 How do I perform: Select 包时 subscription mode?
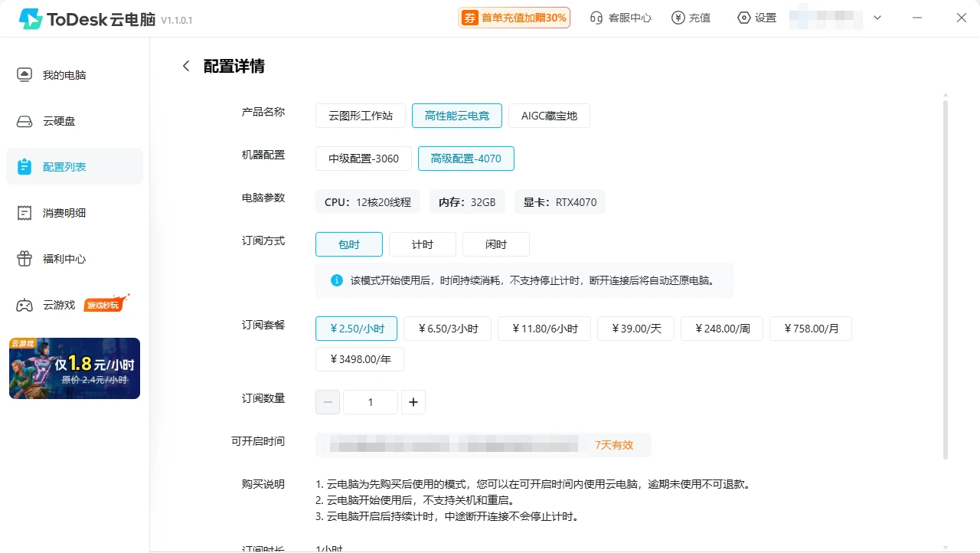(x=349, y=244)
